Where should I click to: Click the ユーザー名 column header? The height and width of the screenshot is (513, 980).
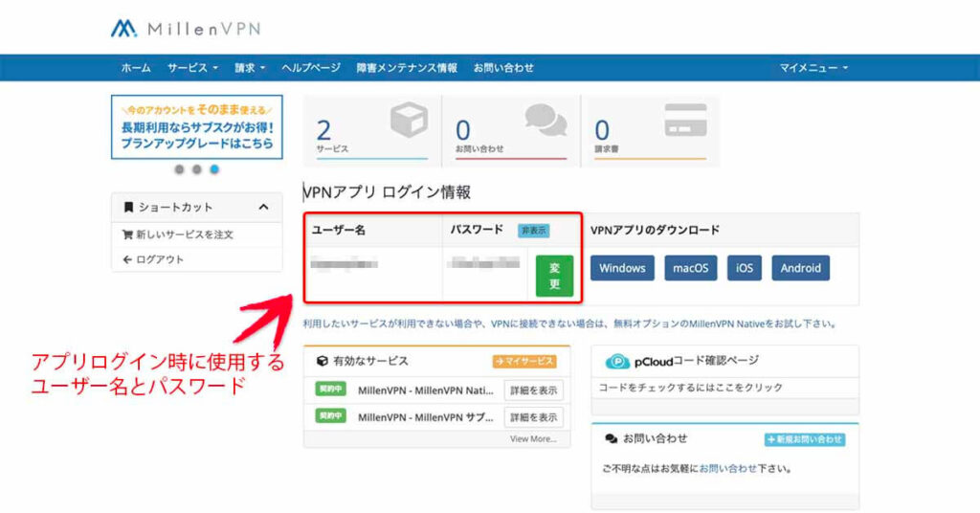pos(338,230)
